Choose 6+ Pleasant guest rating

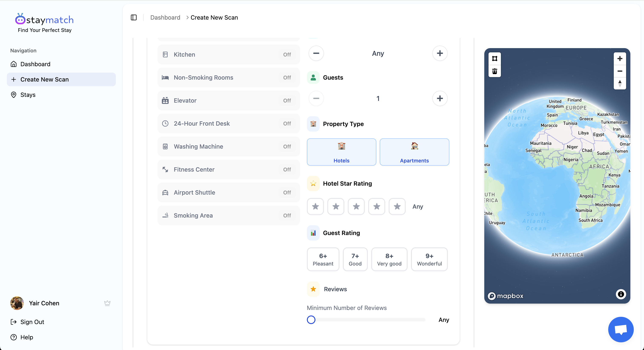[323, 260]
